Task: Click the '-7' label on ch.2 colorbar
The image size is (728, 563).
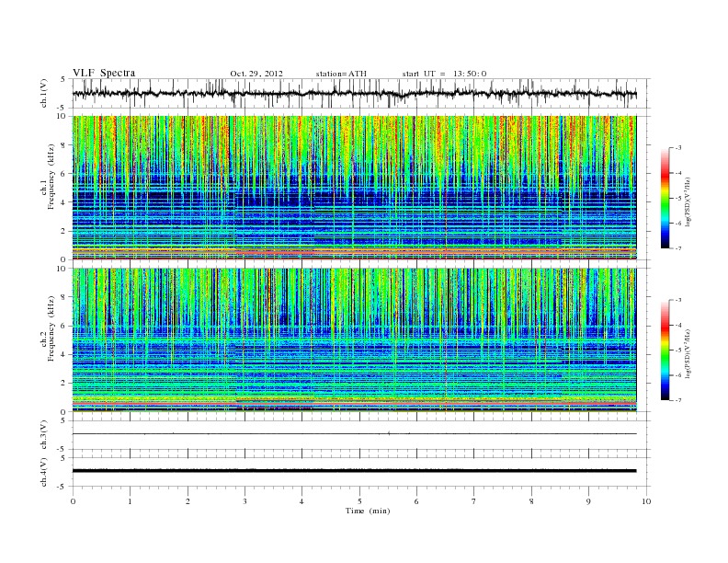Action: 677,400
